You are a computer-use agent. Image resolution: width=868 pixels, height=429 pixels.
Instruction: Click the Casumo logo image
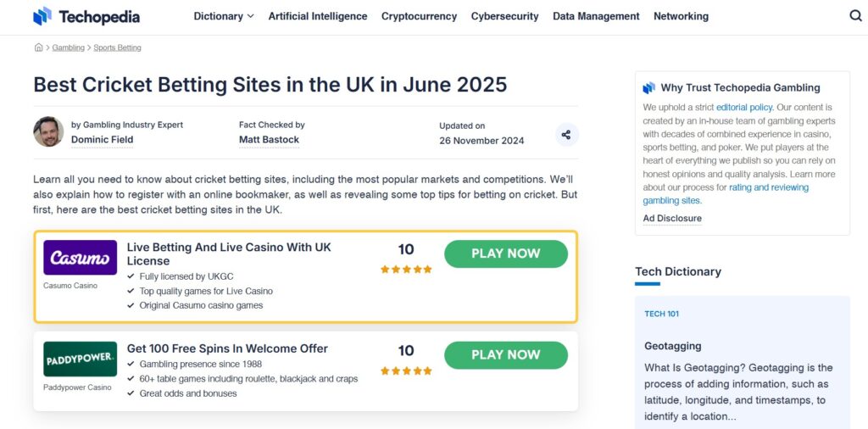81,258
